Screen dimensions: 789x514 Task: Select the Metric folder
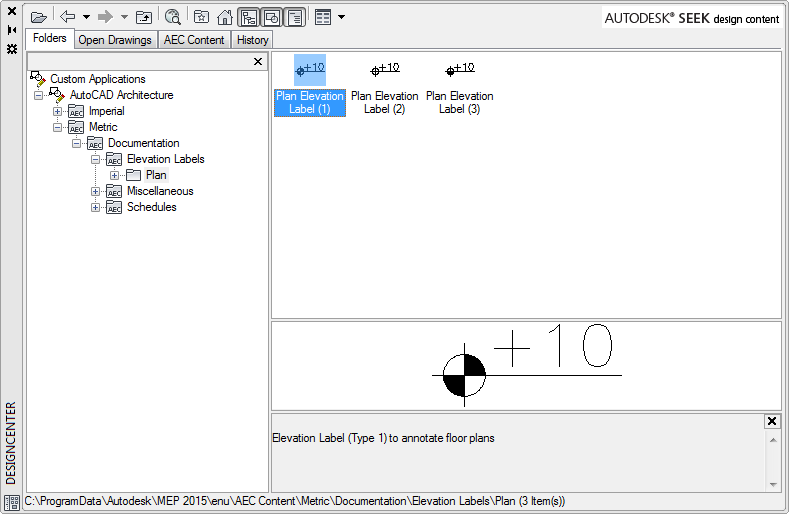(103, 127)
